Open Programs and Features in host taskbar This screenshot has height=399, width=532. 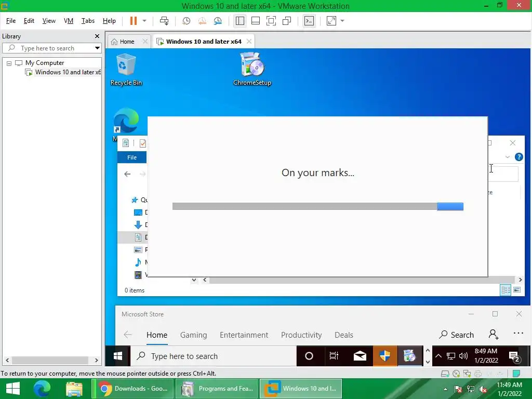(217, 389)
